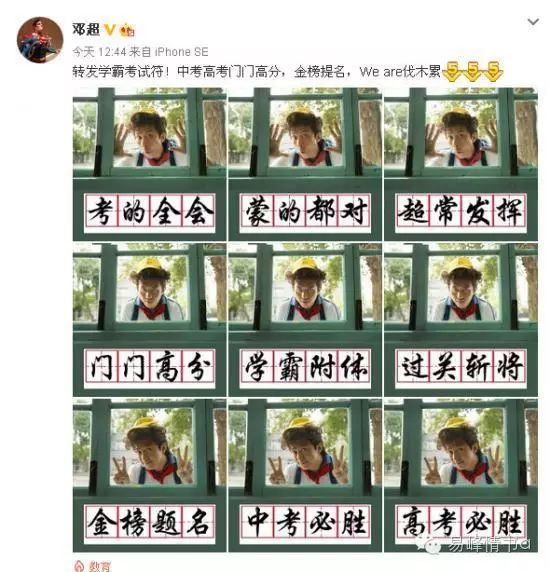This screenshot has height=572, width=550.
Task: Click the gold verified V badge
Action: tap(110, 29)
